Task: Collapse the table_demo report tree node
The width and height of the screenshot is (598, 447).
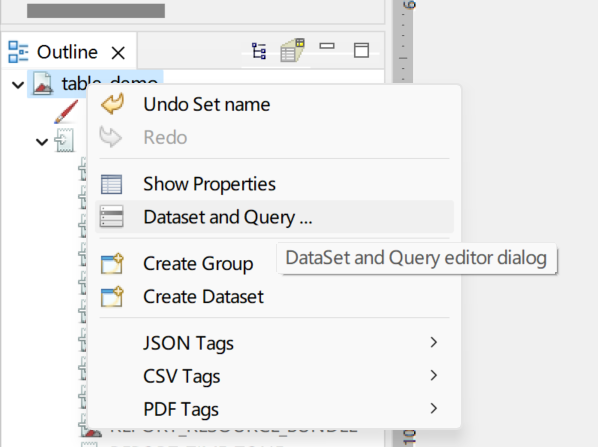Action: (x=18, y=85)
